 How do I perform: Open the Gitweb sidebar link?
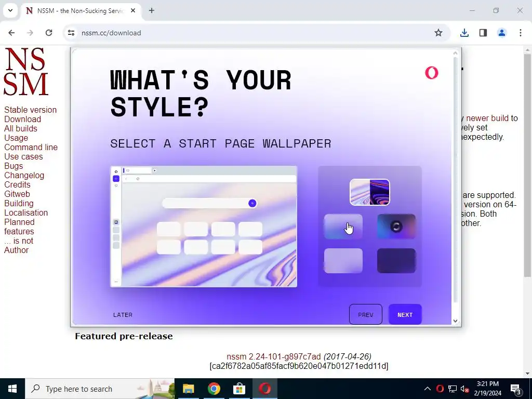pyautogui.click(x=17, y=194)
